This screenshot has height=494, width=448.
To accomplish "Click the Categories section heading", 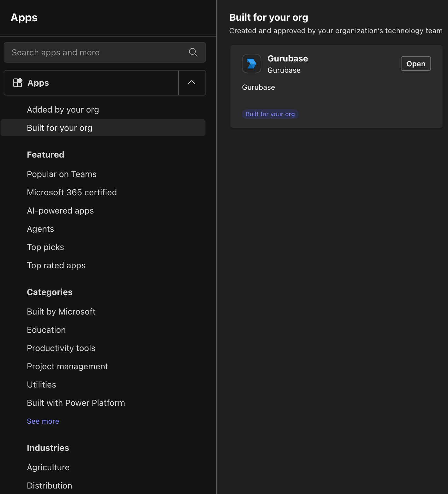I will tap(50, 292).
